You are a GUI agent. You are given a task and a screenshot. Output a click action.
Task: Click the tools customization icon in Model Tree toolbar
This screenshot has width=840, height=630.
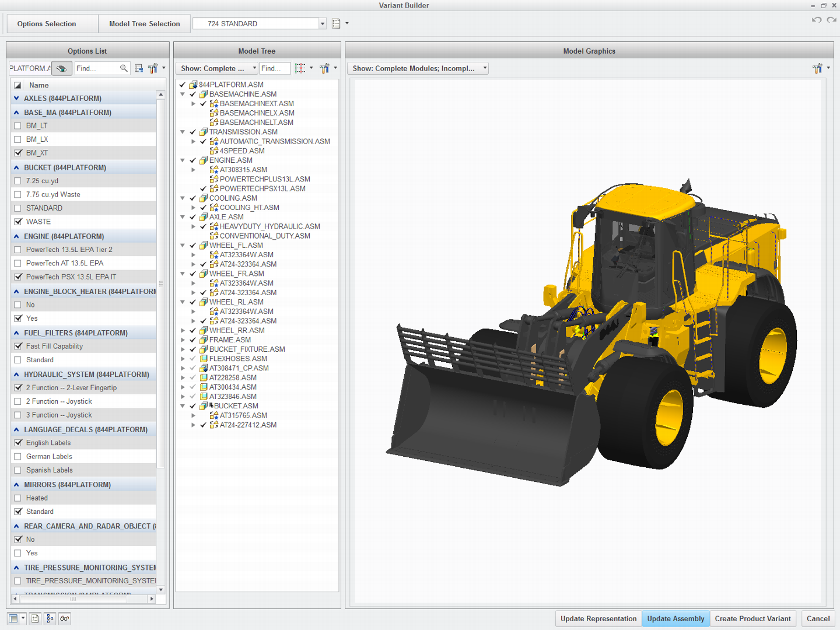coord(325,68)
